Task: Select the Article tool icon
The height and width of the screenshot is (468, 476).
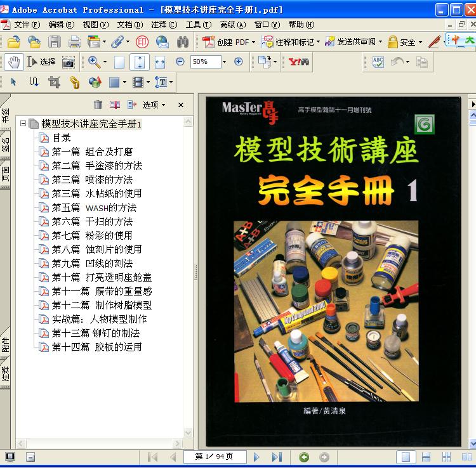Action: [x=34, y=82]
